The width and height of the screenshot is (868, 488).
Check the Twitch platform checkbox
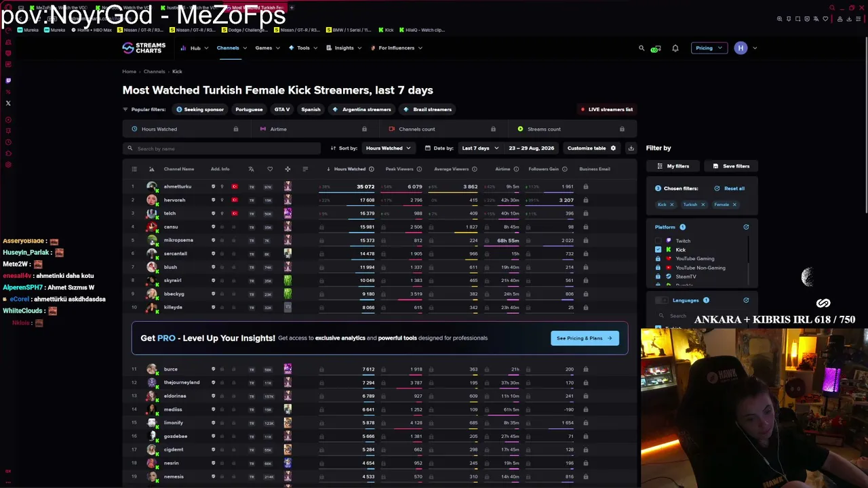(x=658, y=241)
